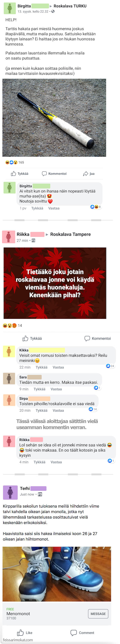Open the red maple-leaf background post
120x644 pixels.
click(x=55, y=283)
